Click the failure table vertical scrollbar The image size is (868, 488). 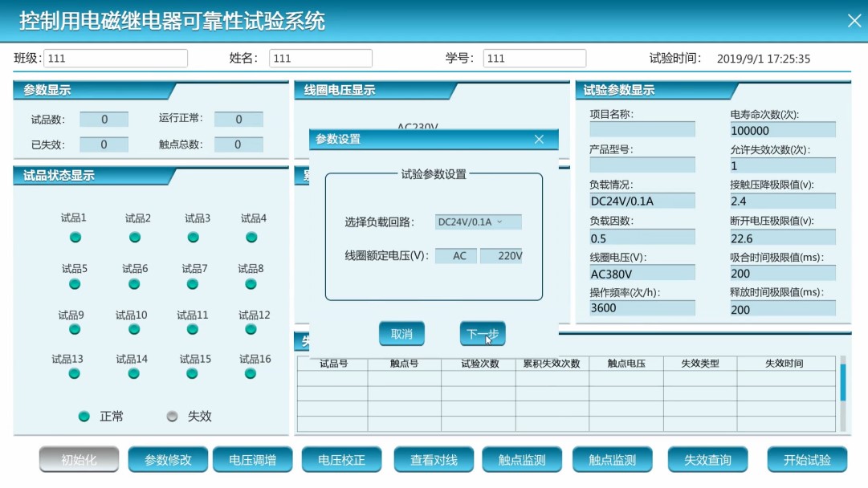pos(843,393)
